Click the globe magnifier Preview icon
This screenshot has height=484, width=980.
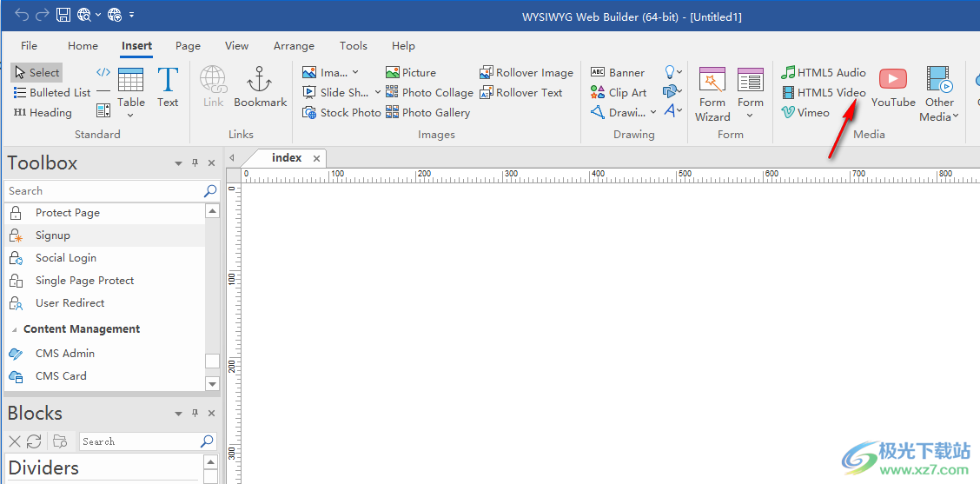coord(83,15)
